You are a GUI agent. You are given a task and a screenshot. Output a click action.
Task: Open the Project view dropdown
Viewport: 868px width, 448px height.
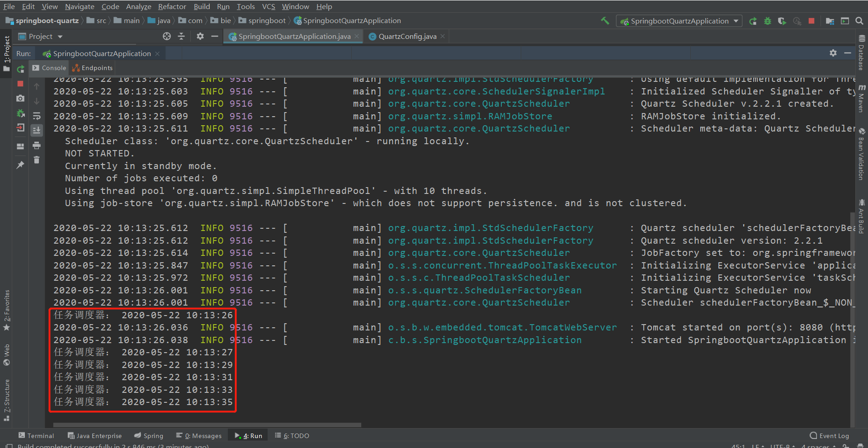pyautogui.click(x=40, y=37)
